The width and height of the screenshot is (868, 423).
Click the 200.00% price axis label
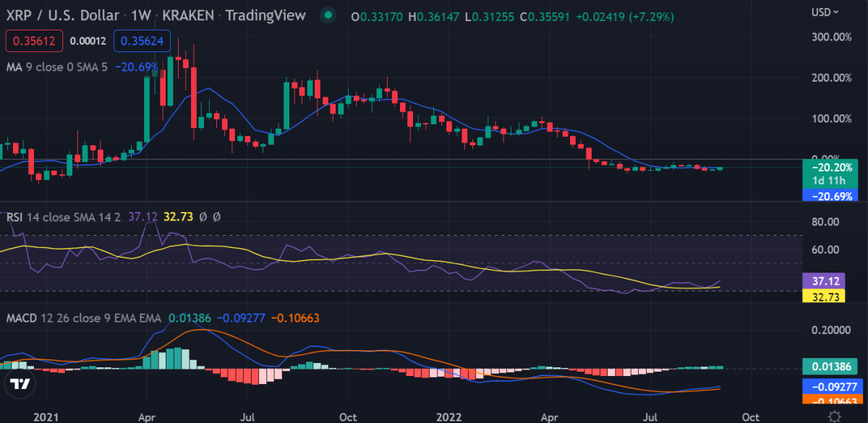pos(833,77)
